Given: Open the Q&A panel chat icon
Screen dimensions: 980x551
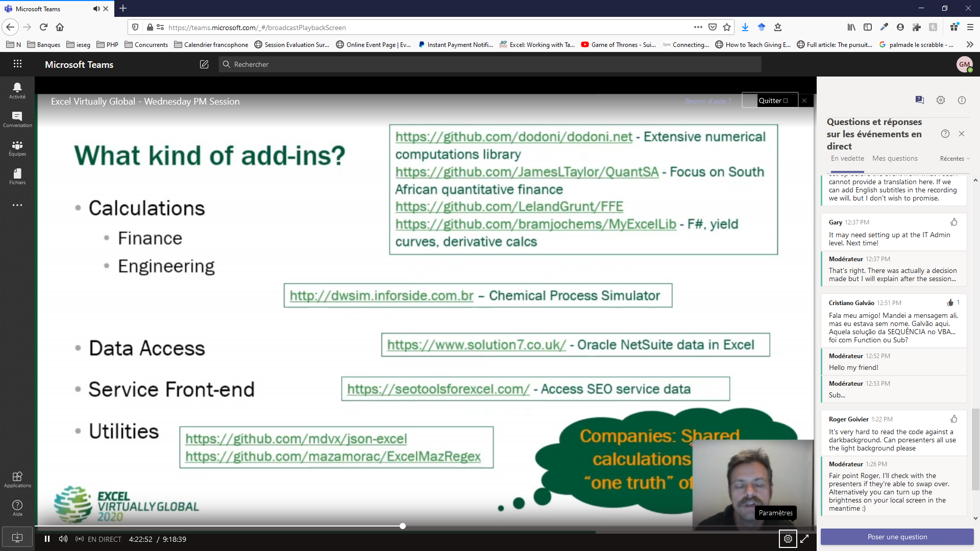Looking at the screenshot, I should tap(920, 100).
